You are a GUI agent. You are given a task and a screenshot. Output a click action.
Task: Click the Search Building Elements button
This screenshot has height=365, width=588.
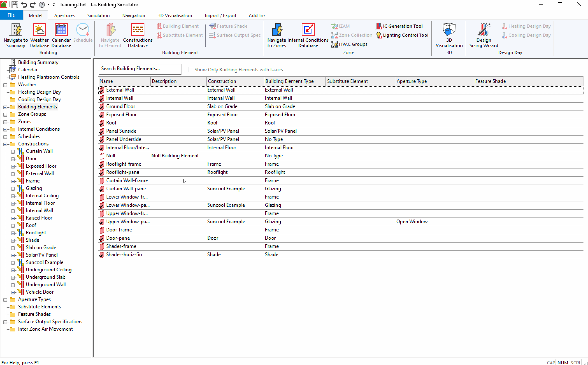(x=140, y=68)
